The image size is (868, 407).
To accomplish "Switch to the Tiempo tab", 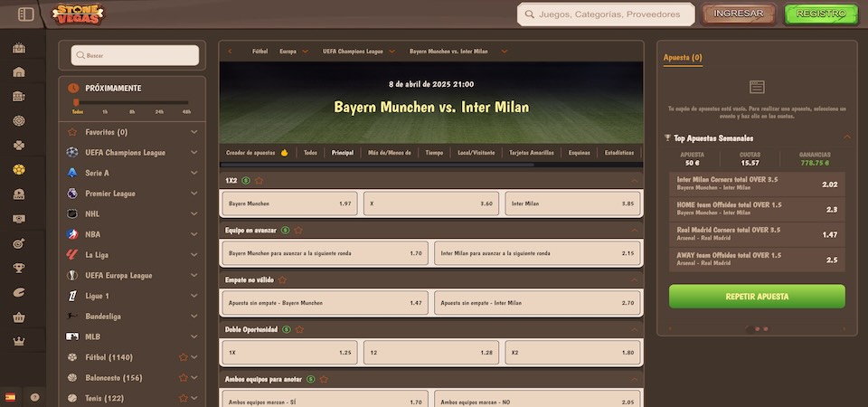I will point(434,153).
